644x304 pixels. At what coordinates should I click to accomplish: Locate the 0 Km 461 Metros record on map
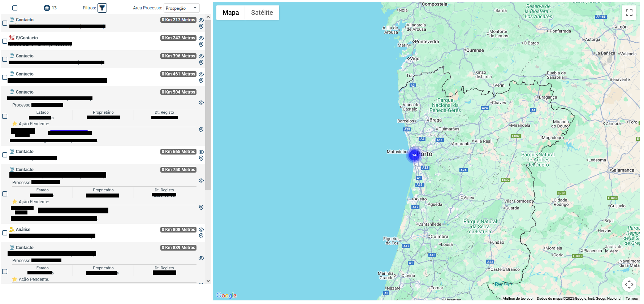[x=201, y=81]
